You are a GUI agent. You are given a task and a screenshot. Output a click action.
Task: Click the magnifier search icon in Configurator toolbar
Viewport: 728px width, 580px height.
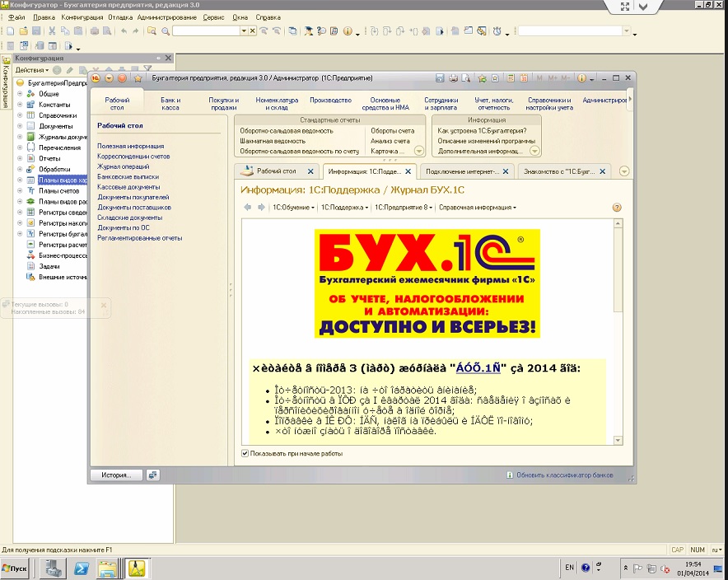tap(166, 31)
